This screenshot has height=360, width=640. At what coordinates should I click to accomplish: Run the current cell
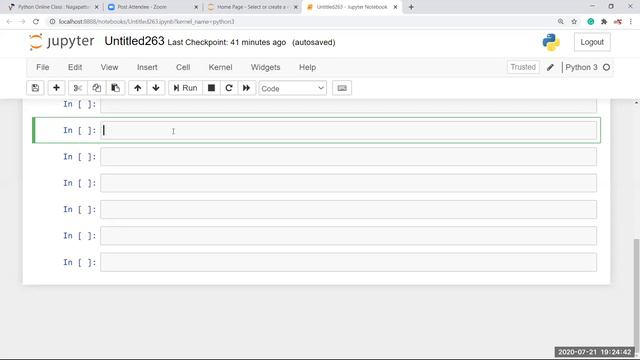[x=185, y=88]
